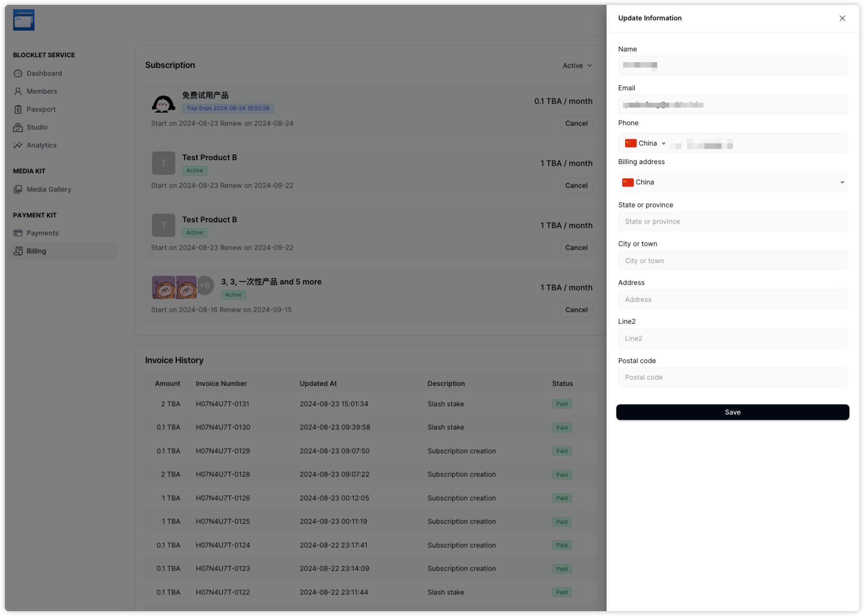Open the Active subscription filter dropdown

point(577,66)
